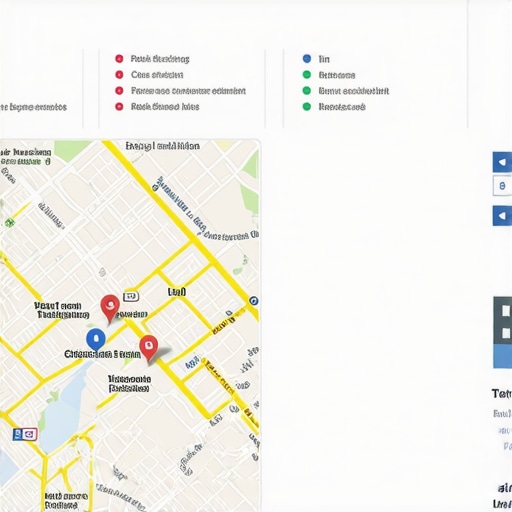Screen dimensions: 512x512
Task: Click the first green dot below the blue dot
Action: [307, 75]
